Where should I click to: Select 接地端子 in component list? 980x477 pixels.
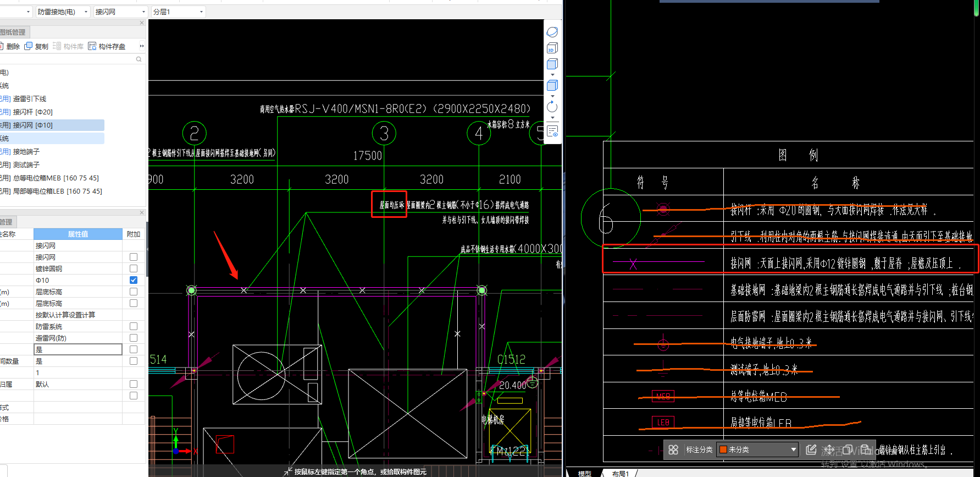click(26, 152)
